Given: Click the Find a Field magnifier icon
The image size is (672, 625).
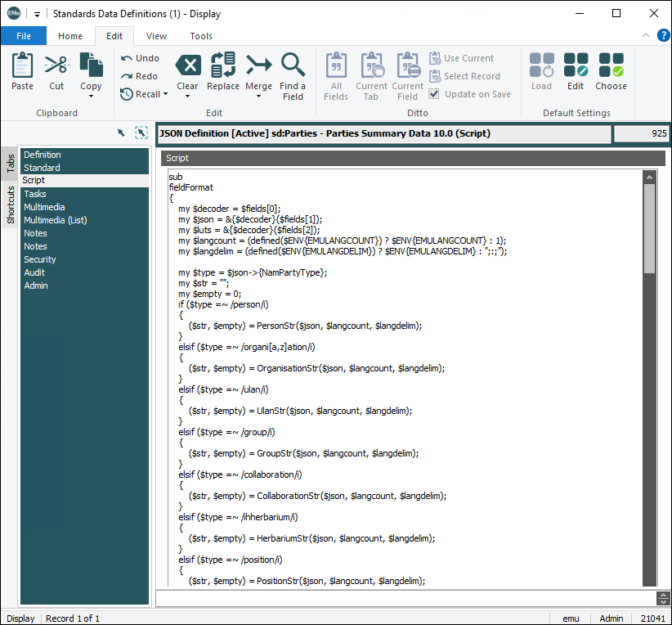Looking at the screenshot, I should [x=293, y=65].
